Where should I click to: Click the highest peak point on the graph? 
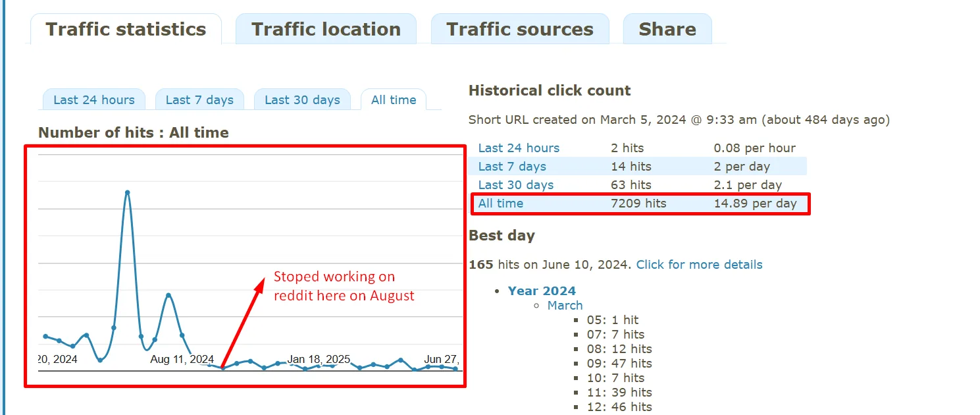click(127, 192)
